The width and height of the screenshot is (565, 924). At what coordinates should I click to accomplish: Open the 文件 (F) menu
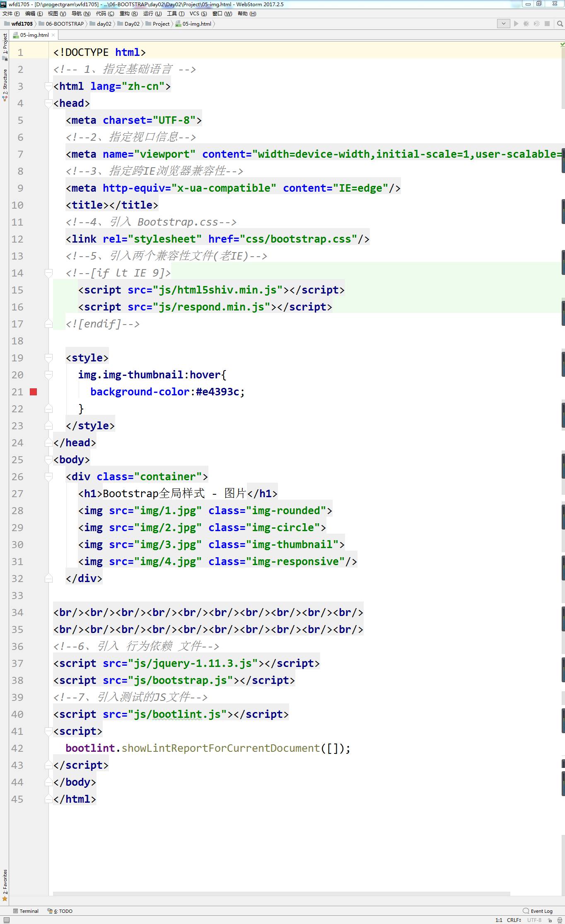coord(11,14)
